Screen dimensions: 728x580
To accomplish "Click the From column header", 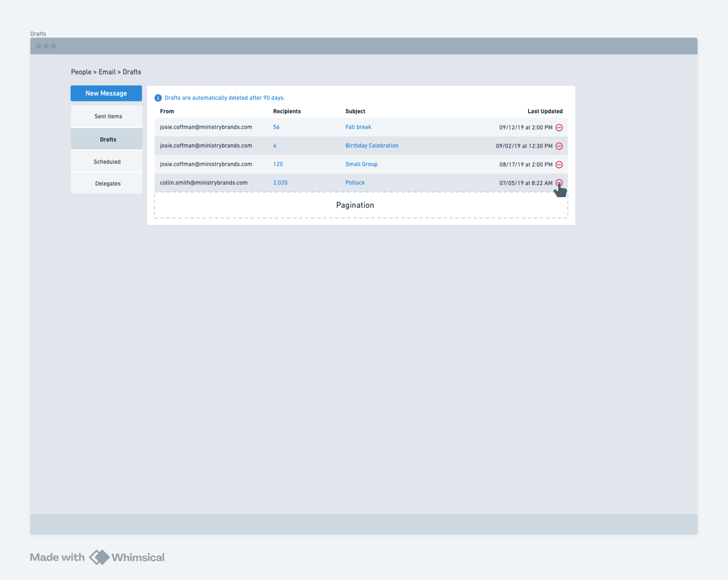I will pos(167,111).
